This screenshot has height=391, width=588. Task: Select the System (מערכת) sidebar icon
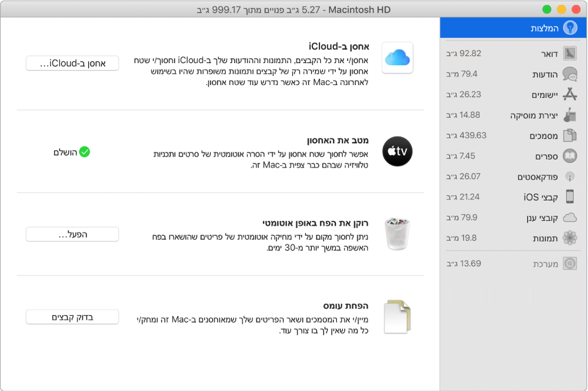click(570, 263)
